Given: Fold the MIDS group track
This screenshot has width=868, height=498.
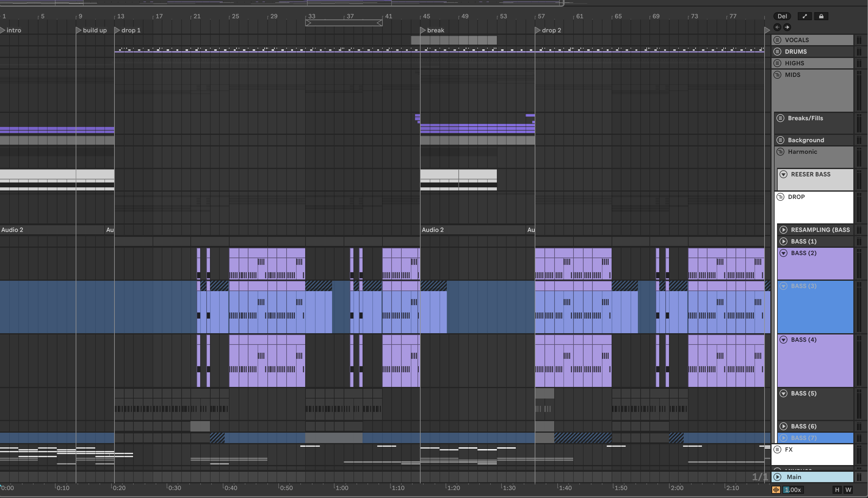Looking at the screenshot, I should point(777,75).
